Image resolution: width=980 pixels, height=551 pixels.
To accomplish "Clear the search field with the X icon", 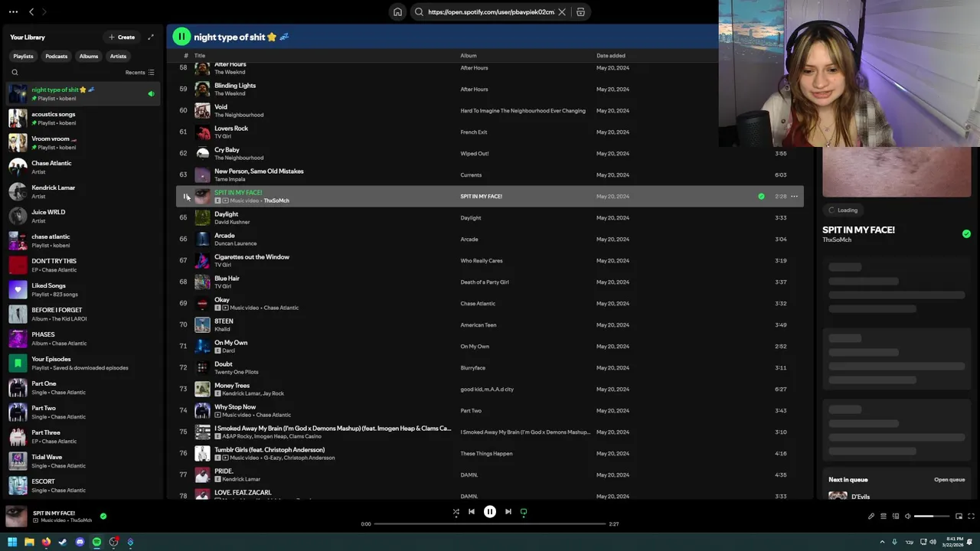I will tap(562, 12).
